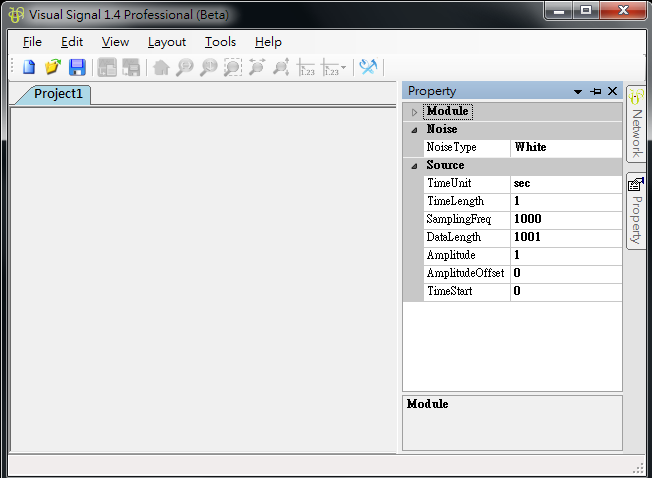Click the SamplingFreq value field
The image size is (652, 478).
coord(565,219)
